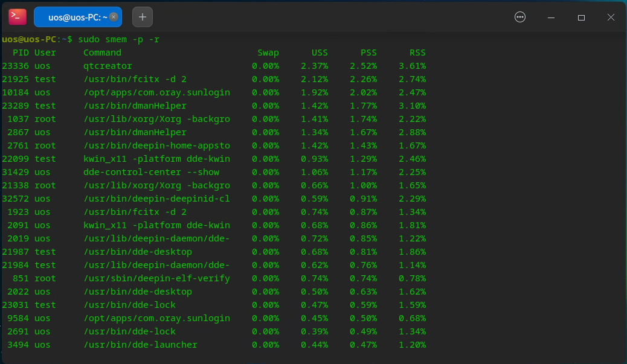The image size is (627, 364).
Task: Click PID '23336' in the first row
Action: click(15, 66)
